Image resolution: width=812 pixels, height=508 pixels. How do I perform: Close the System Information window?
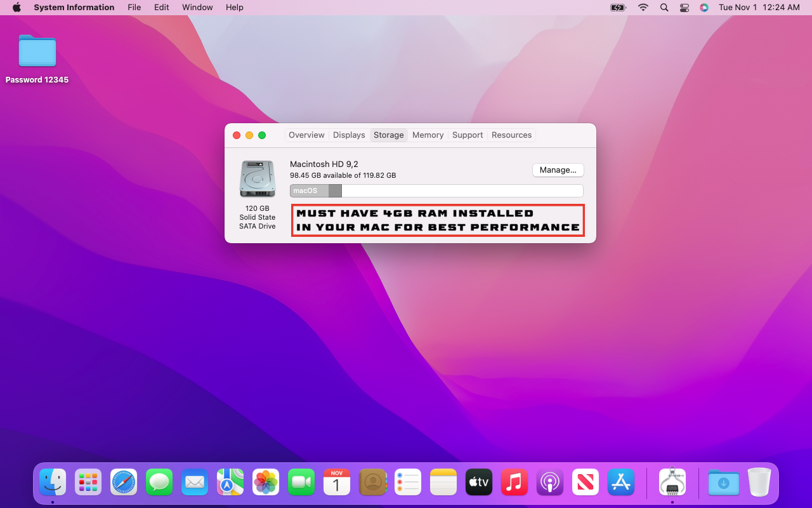[x=237, y=135]
